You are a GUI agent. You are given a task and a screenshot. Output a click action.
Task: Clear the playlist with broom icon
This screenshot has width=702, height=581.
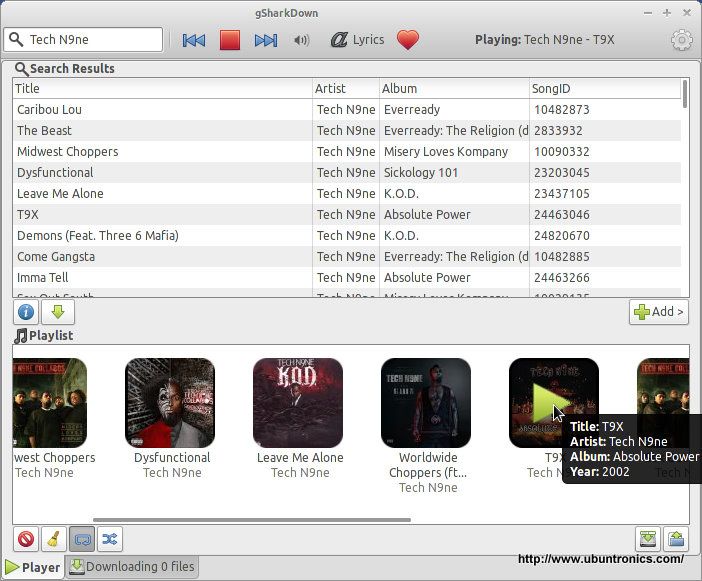click(x=55, y=539)
